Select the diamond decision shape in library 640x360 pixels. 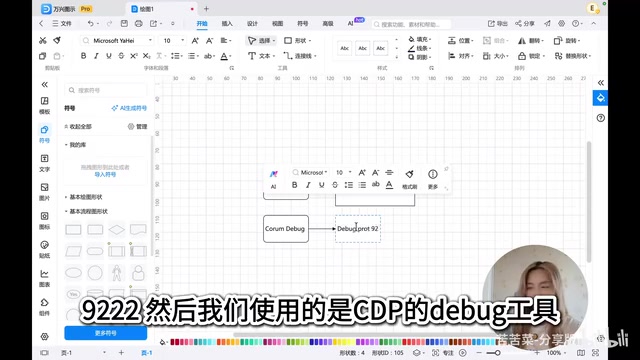point(117,230)
